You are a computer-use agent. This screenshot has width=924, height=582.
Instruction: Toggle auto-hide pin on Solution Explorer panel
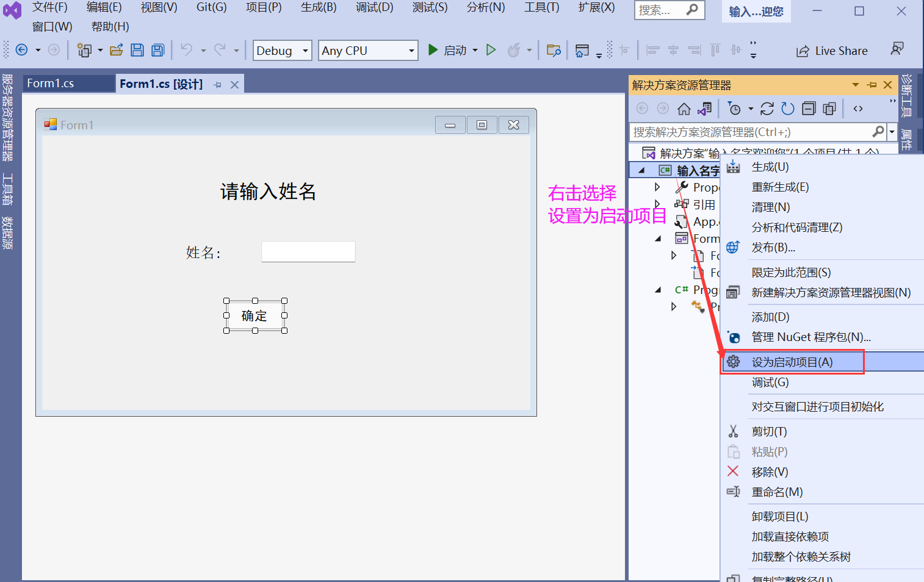872,85
